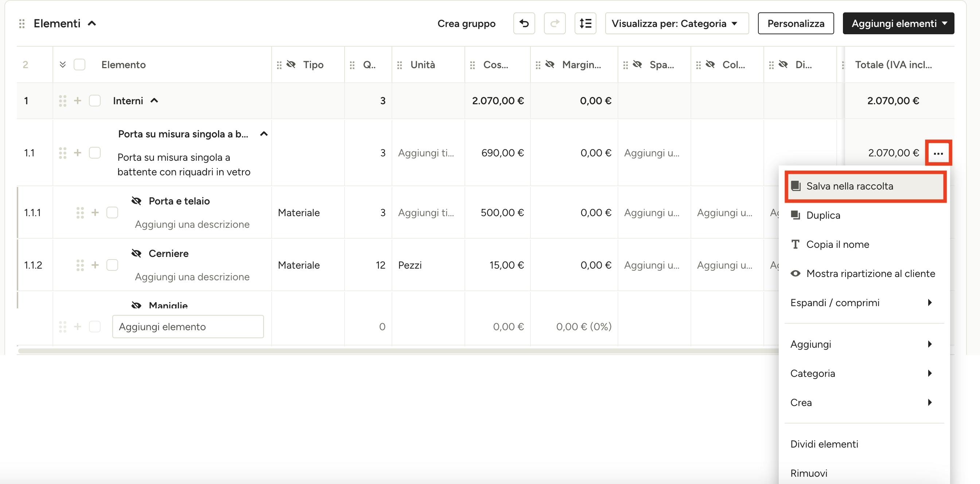
Task: Click the redo arrow button
Action: (x=555, y=23)
